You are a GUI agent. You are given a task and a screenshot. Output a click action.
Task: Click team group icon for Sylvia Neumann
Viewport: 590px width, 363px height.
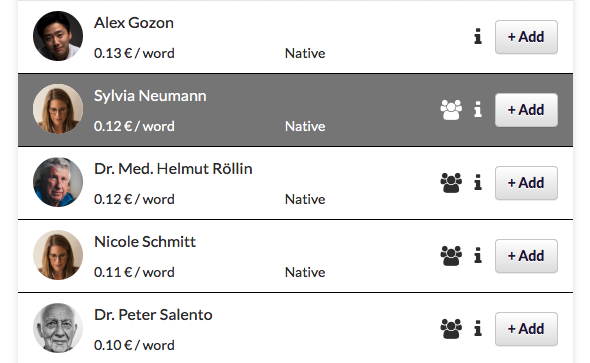point(451,110)
